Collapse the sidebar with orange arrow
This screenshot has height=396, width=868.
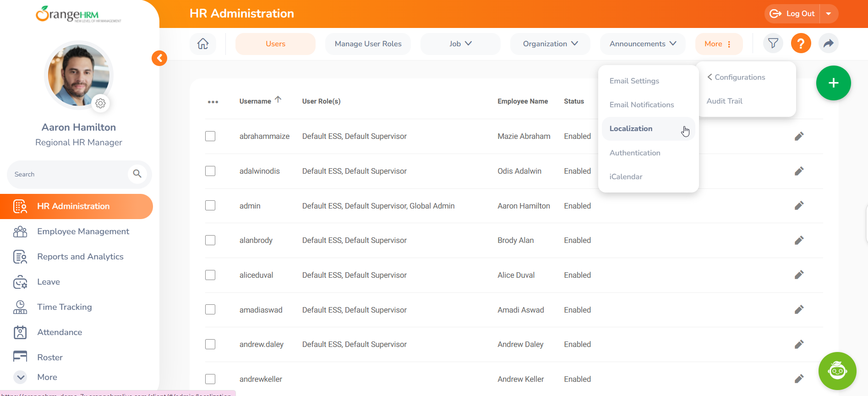click(x=159, y=58)
